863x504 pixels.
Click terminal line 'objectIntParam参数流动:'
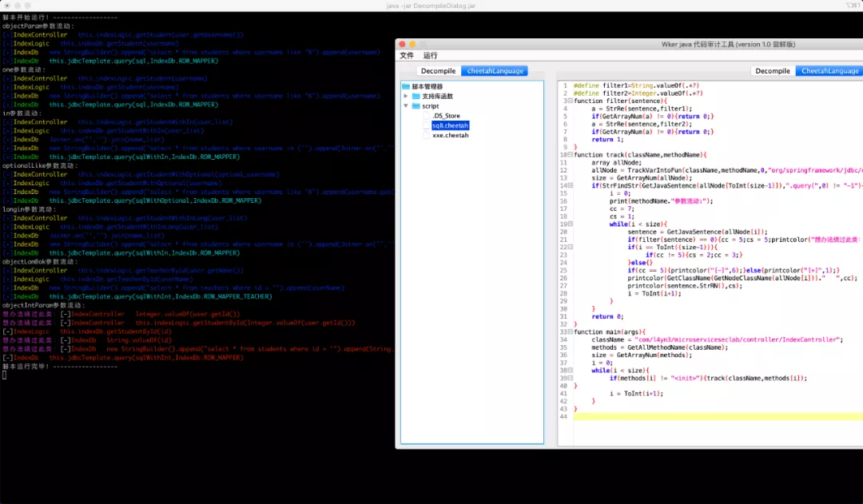pyautogui.click(x=43, y=305)
